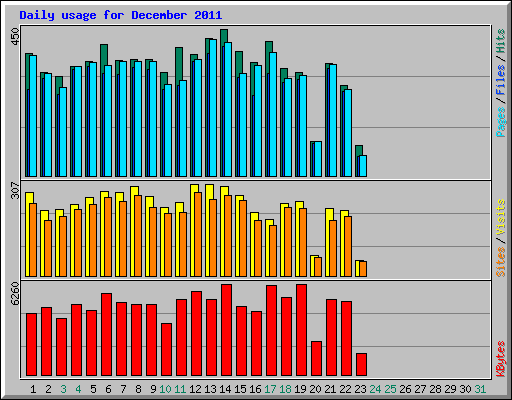Select the orange sites bar for day 12
Screen dimensions: 512x400
198,234
